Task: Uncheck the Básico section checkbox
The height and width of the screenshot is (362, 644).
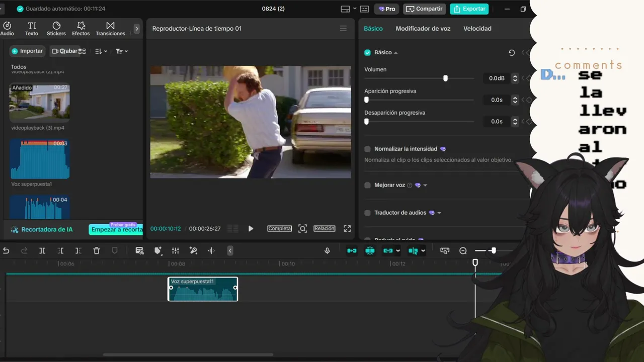Action: point(367,52)
